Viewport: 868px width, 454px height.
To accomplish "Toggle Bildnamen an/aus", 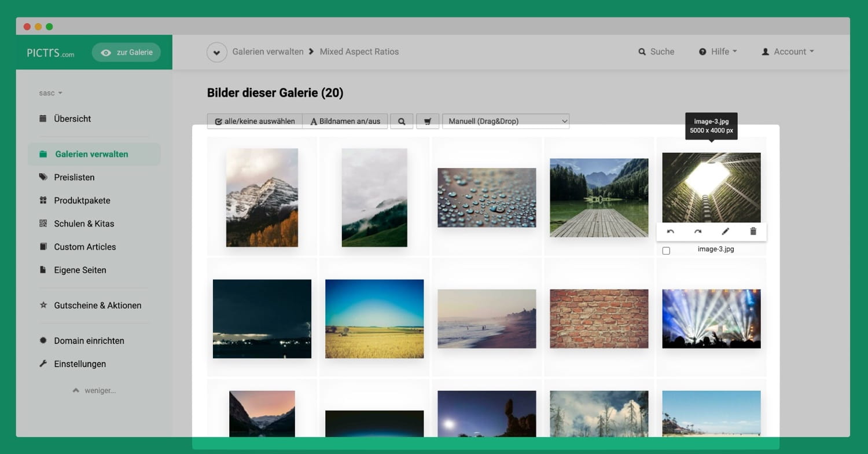I will tap(345, 122).
